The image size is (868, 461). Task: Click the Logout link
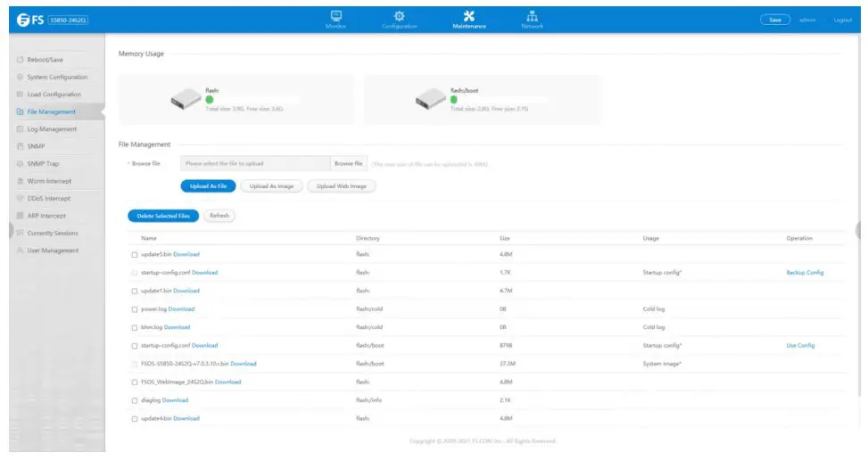(842, 20)
